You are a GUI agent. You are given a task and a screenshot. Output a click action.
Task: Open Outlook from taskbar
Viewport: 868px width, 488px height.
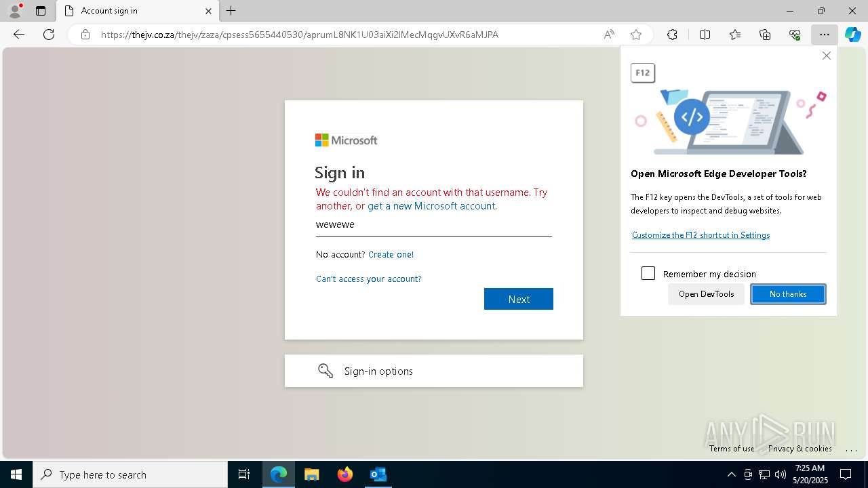pyautogui.click(x=378, y=474)
